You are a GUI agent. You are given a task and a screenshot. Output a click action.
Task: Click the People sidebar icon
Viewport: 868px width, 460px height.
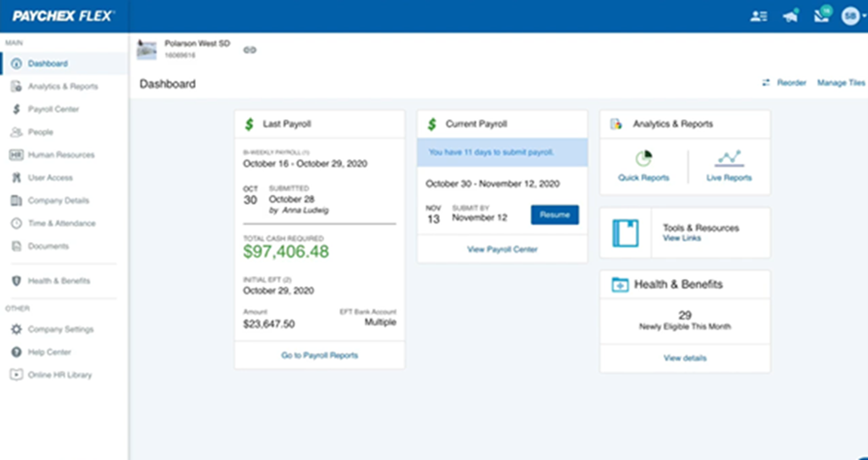point(17,133)
